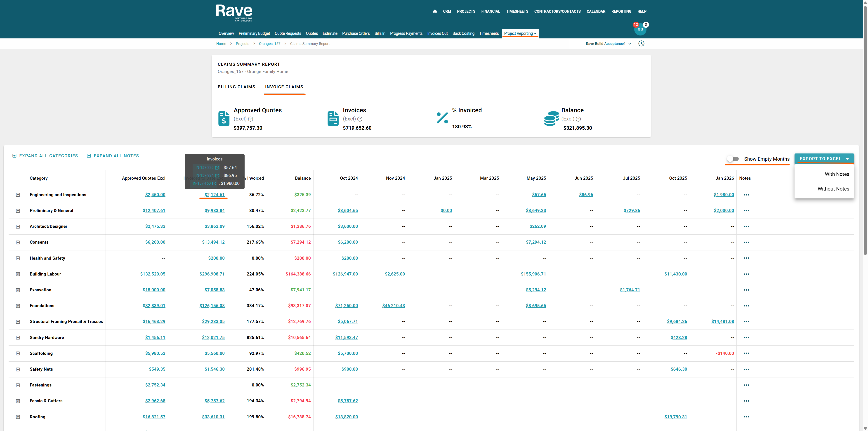Open the Rave Build Acceptance1 dropdown
The height and width of the screenshot is (431, 868).
(x=608, y=44)
